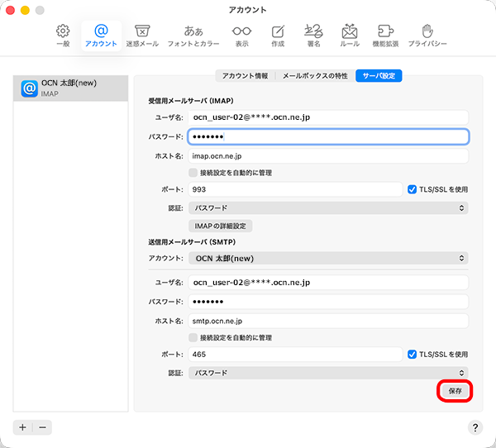Open the プライバシー privacy pane
The width and height of the screenshot is (496, 448).
[427, 35]
